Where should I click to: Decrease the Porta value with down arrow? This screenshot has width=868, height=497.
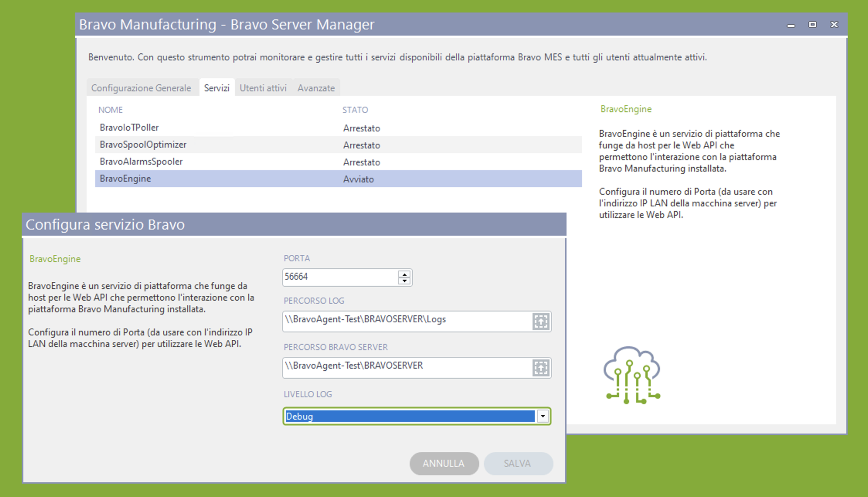pos(404,281)
